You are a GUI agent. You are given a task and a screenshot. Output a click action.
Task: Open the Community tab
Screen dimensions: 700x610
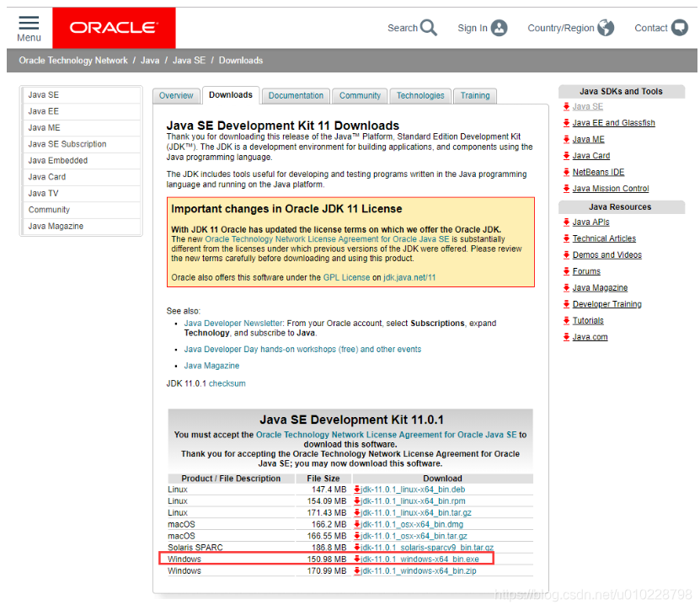coord(360,95)
